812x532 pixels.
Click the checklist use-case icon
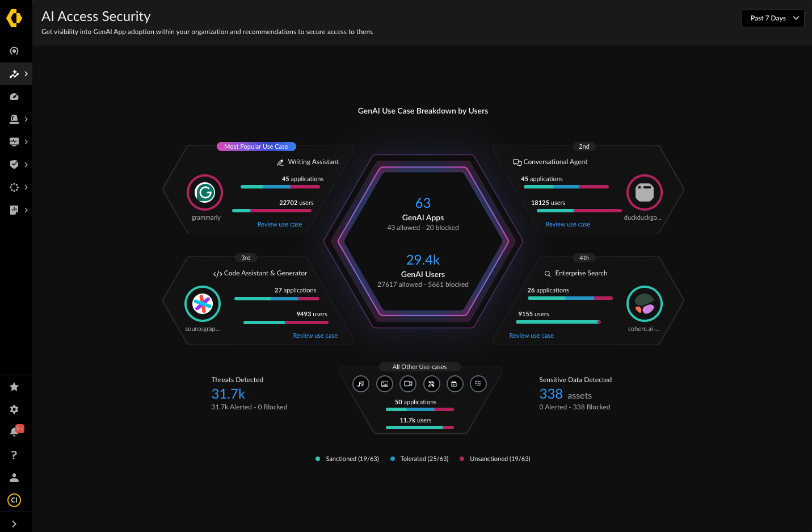[x=478, y=384]
